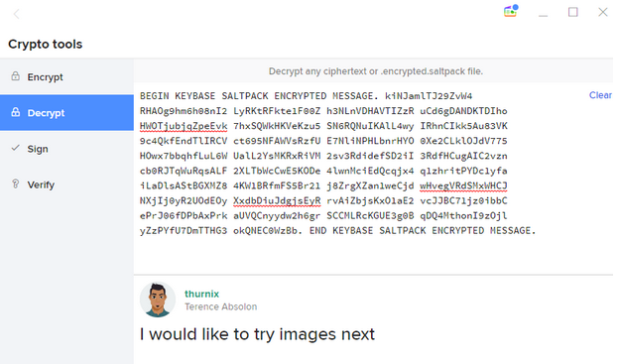Viewport: 619px width, 364px height.
Task: Select the Sign tab
Action: pyautogui.click(x=66, y=149)
